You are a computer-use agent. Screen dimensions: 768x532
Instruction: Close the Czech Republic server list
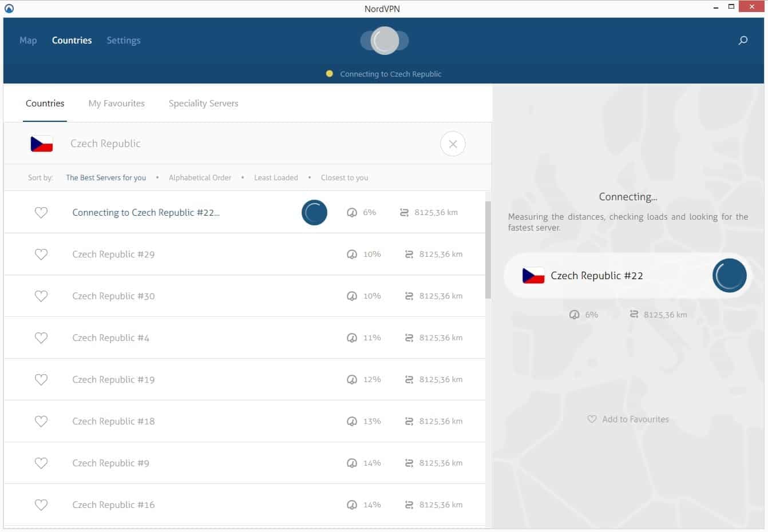[x=453, y=144]
